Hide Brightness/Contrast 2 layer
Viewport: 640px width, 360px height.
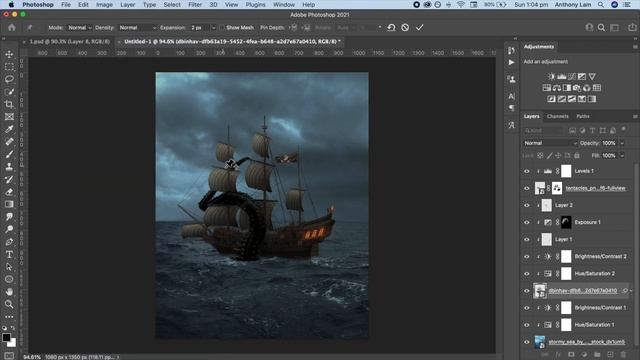tap(527, 257)
